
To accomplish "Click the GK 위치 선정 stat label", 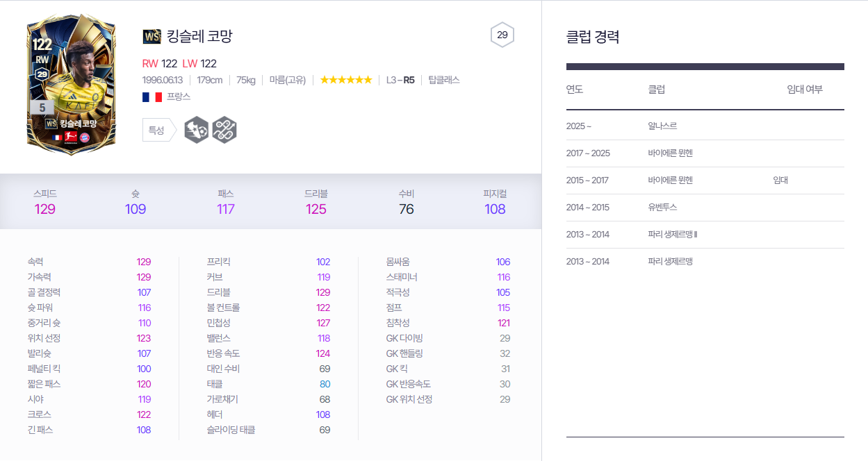I will click(409, 399).
